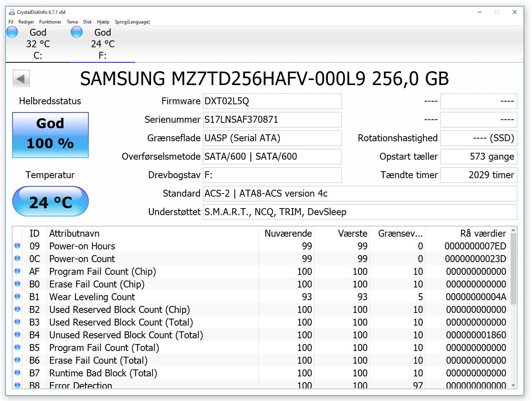
Task: Click the scroll up arrow of attribute list
Action: coord(513,231)
